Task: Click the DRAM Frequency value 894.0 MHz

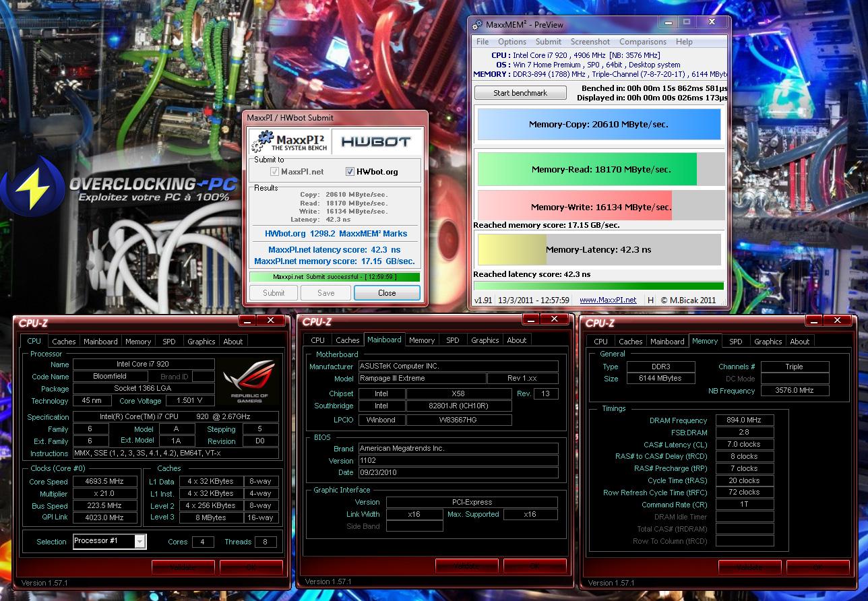Action: point(744,420)
